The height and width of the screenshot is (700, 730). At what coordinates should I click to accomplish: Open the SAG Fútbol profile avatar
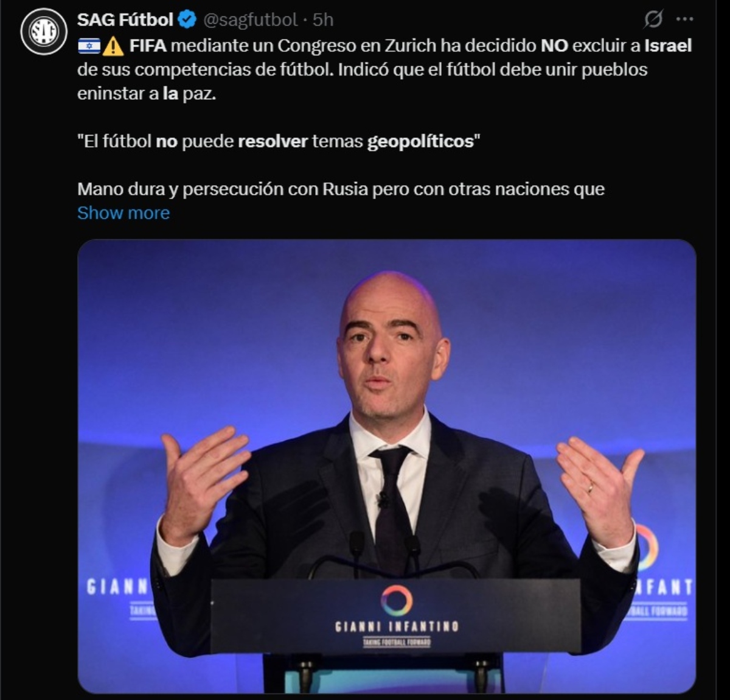(x=44, y=32)
